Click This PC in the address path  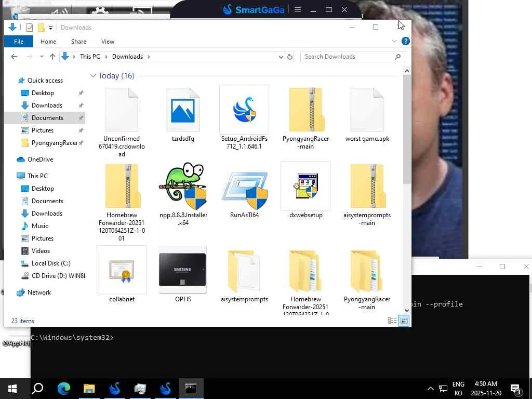click(x=90, y=57)
